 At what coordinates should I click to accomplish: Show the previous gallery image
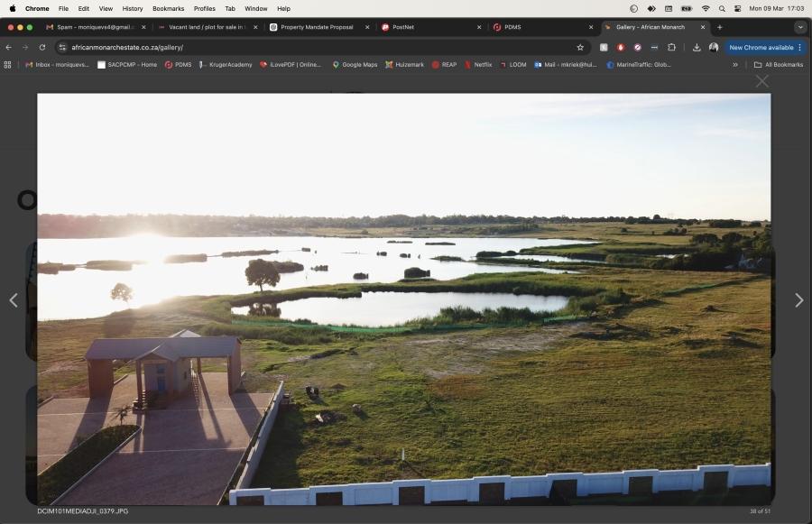[13, 300]
